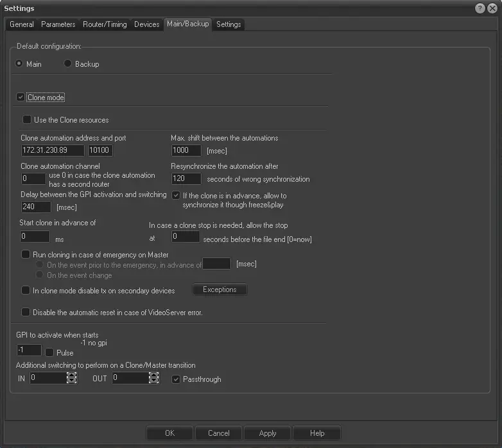Enable Use the Clone resources
502x448 pixels.
coord(27,119)
